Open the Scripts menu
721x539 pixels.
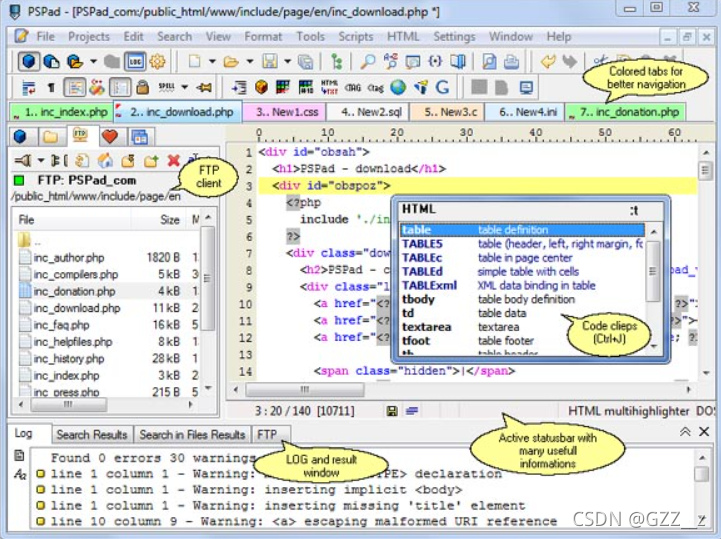click(355, 36)
